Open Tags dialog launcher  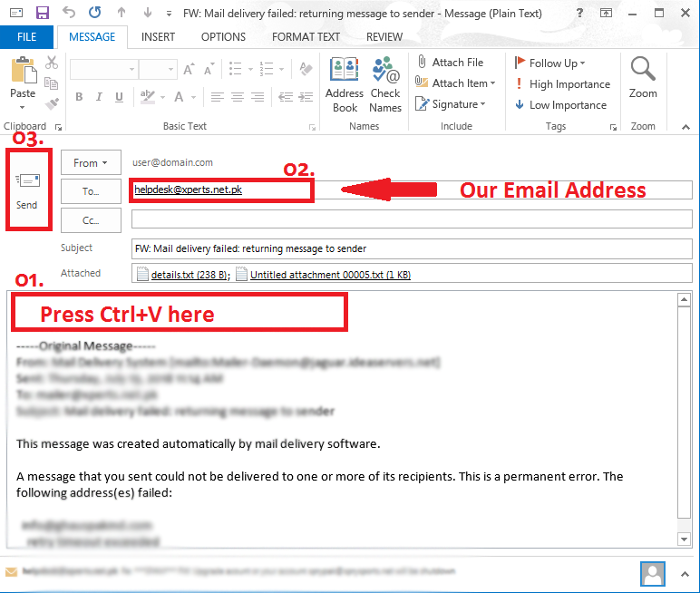(x=613, y=127)
